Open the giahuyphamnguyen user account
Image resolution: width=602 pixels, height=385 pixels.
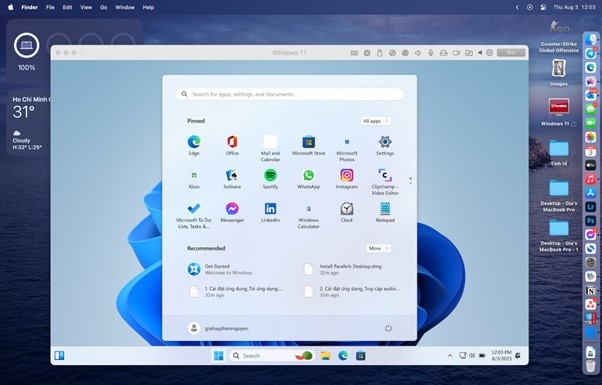pyautogui.click(x=218, y=328)
